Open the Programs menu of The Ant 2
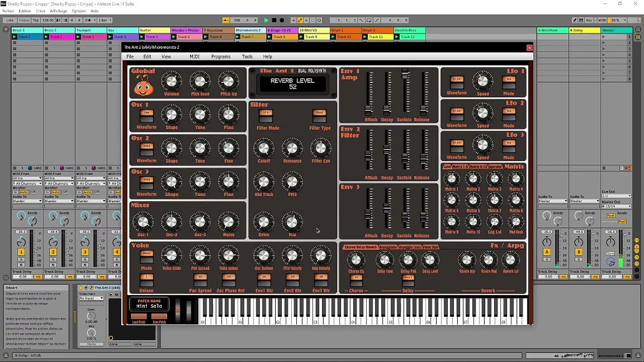 221,57
